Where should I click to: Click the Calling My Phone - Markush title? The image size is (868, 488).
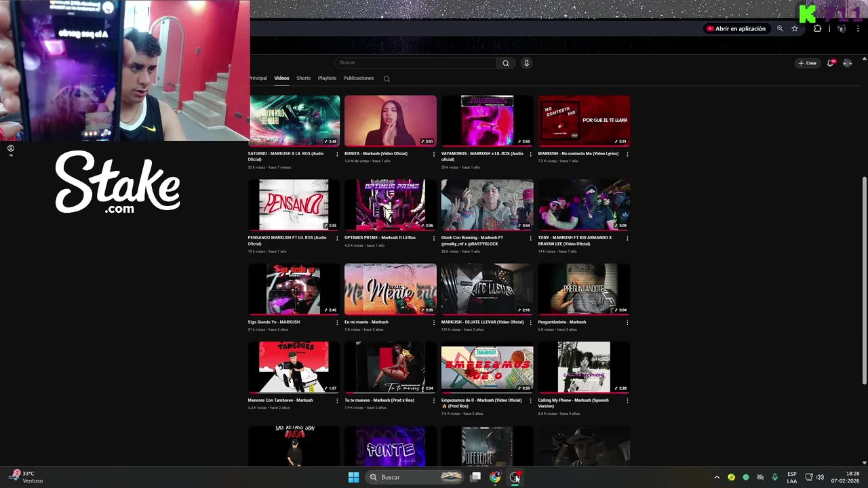point(573,403)
